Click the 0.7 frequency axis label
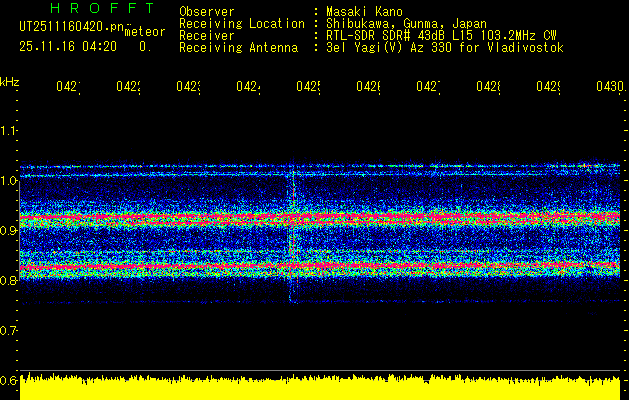 click(x=9, y=331)
